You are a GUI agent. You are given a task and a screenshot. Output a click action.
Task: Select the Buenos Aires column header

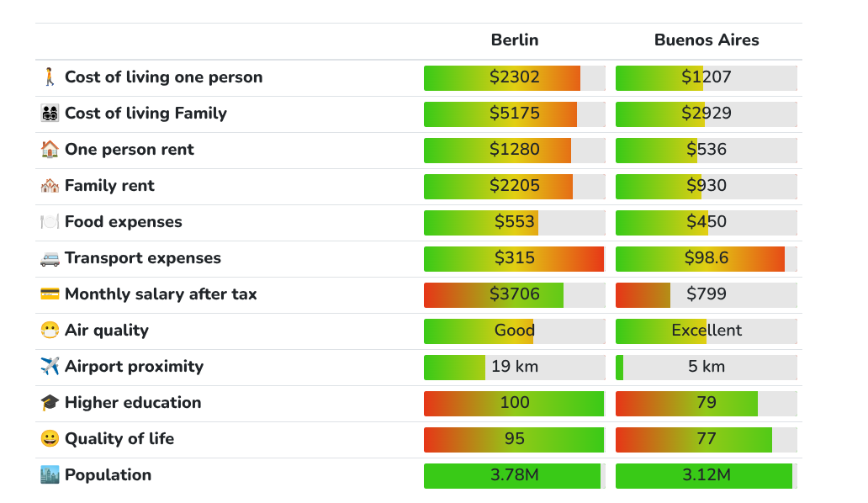pos(707,40)
